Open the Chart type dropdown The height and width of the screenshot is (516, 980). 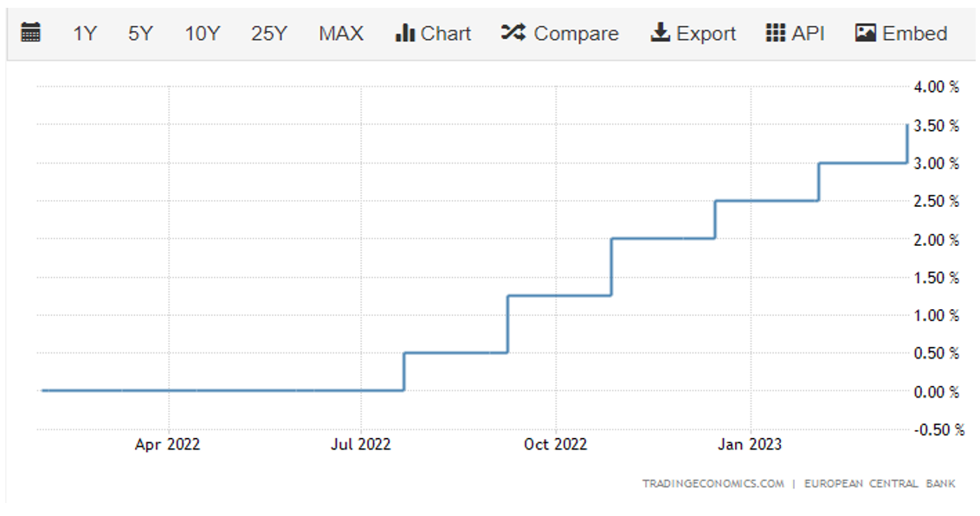click(446, 34)
